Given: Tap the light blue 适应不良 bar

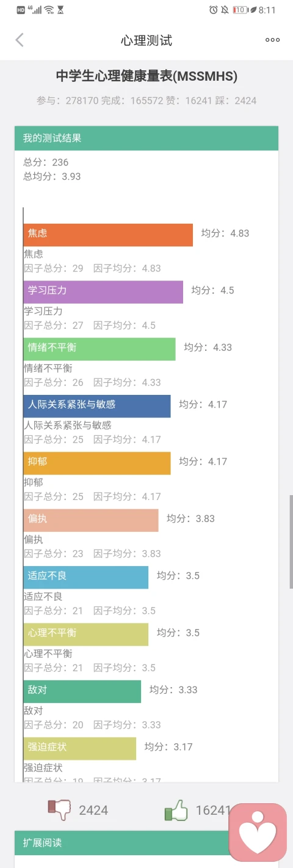Looking at the screenshot, I should 86,577.
